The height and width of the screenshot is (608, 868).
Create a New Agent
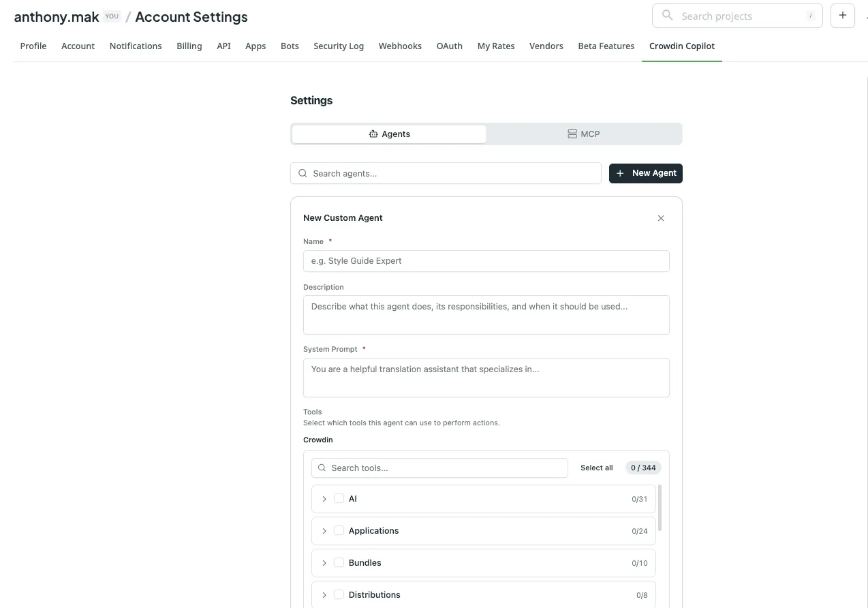646,173
